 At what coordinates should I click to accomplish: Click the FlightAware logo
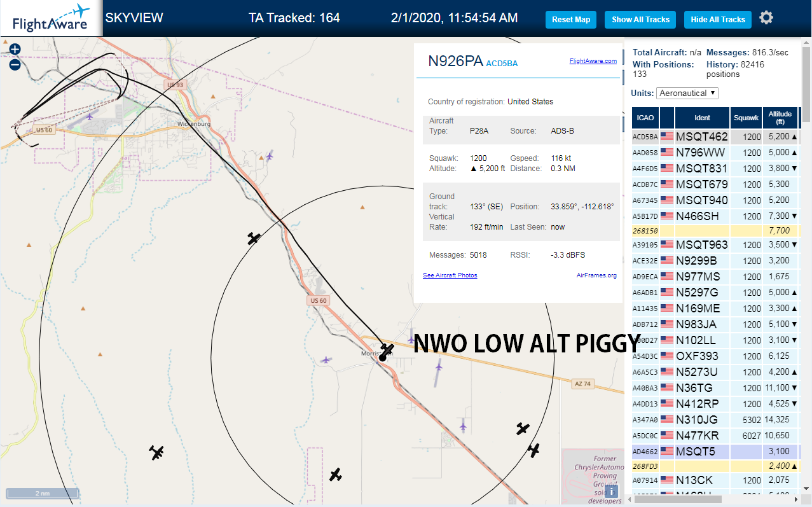pos(51,18)
